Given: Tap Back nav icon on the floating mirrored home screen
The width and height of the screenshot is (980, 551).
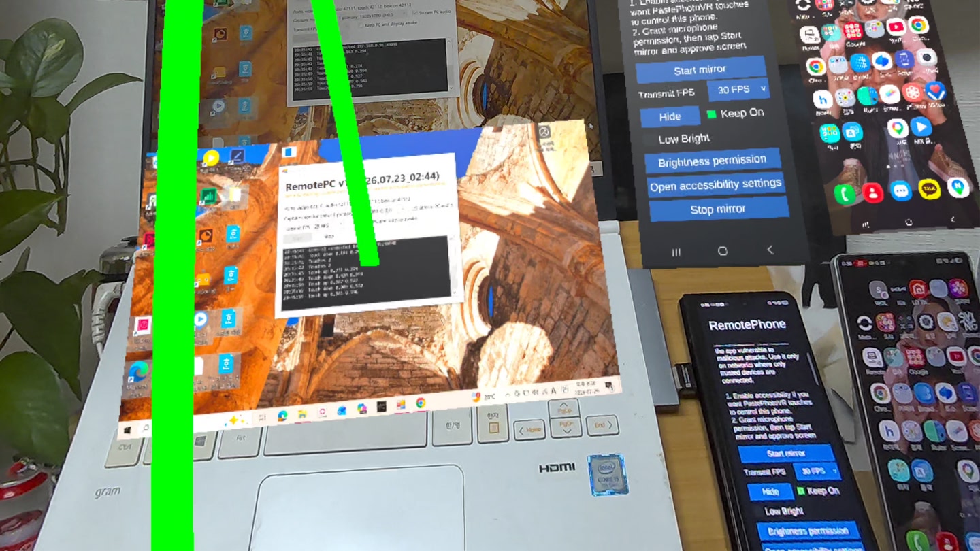Looking at the screenshot, I should pyautogui.click(x=953, y=219).
